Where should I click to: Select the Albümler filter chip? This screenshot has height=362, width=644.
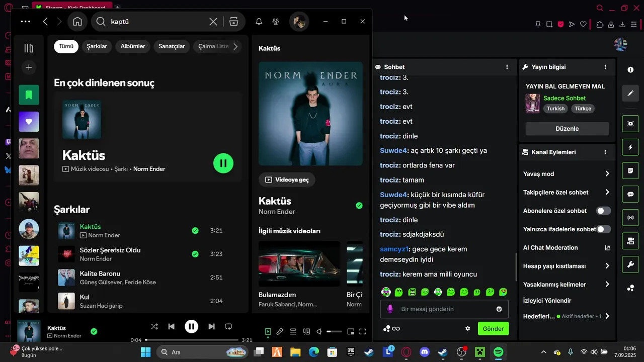tap(133, 46)
